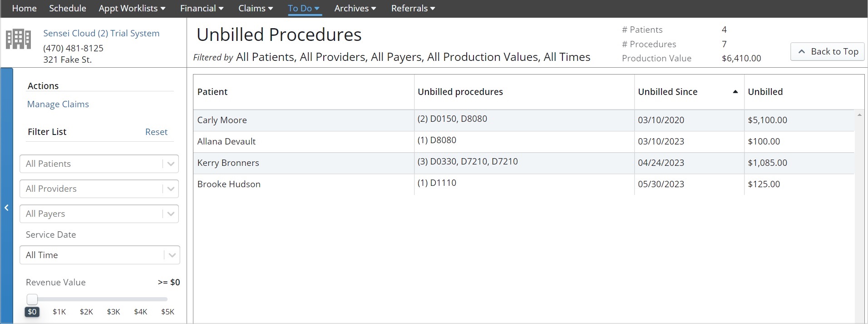Screen dimensions: 868x324
Task: Click the practice building icon
Action: click(18, 39)
